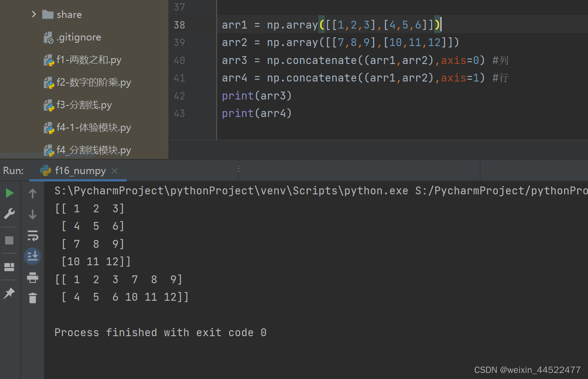
Task: Click the .gitignore file icon
Action: [x=48, y=37]
